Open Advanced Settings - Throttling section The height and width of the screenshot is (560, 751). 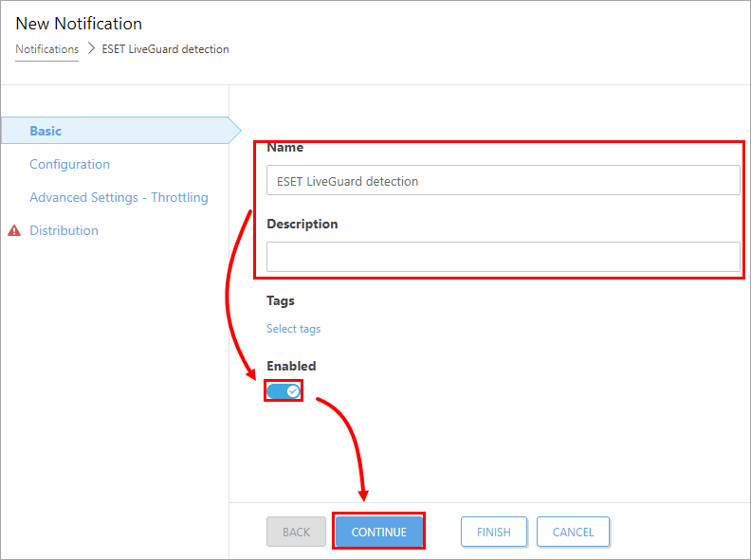pyautogui.click(x=119, y=197)
